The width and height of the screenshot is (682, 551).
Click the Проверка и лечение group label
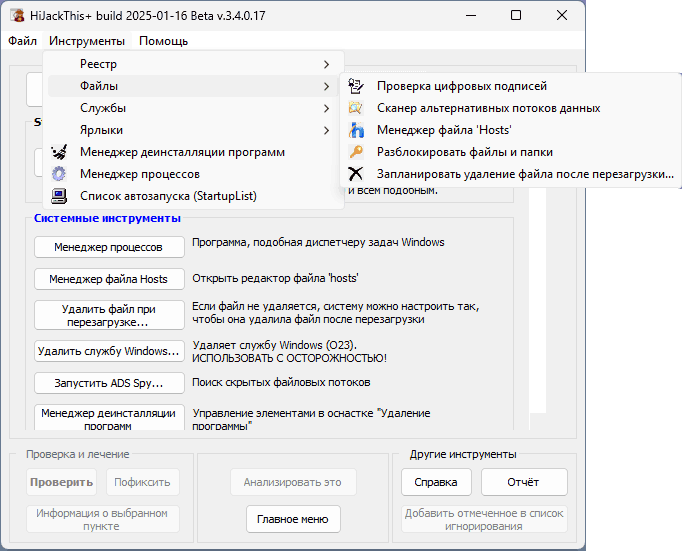77,454
